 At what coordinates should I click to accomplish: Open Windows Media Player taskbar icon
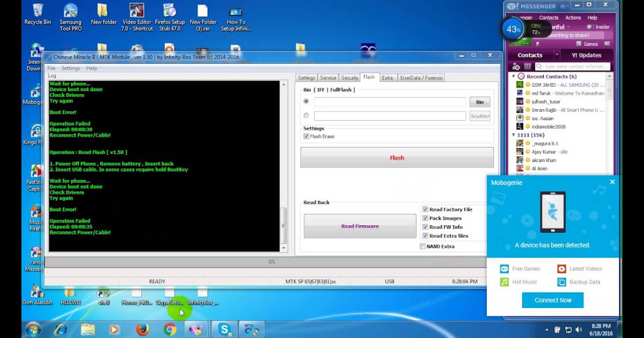[114, 329]
